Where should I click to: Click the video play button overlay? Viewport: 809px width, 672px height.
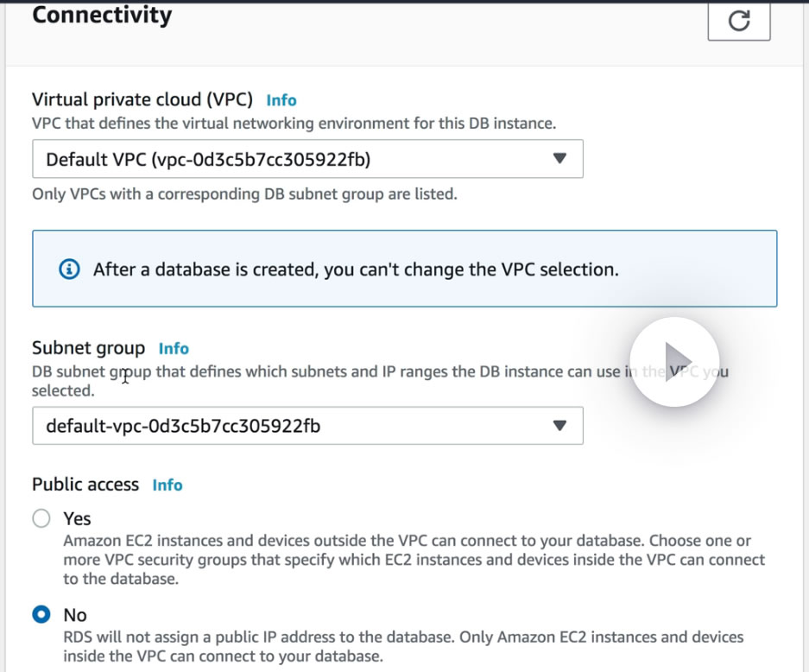pos(674,361)
